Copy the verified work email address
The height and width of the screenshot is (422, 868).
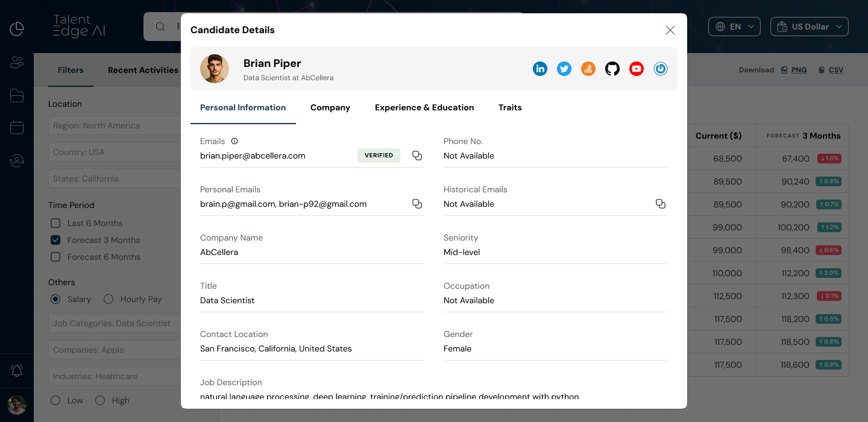[x=417, y=156]
